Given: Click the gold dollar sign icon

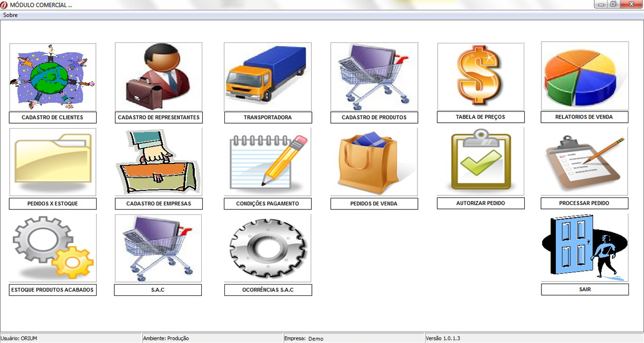Looking at the screenshot, I should [x=480, y=77].
